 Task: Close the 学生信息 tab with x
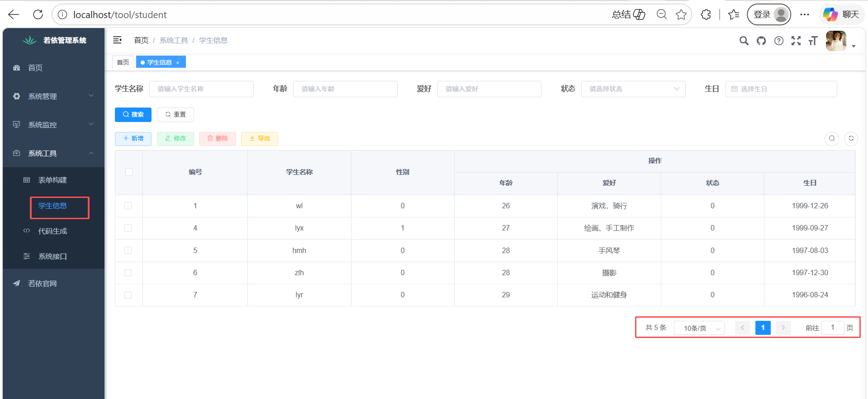(x=178, y=63)
